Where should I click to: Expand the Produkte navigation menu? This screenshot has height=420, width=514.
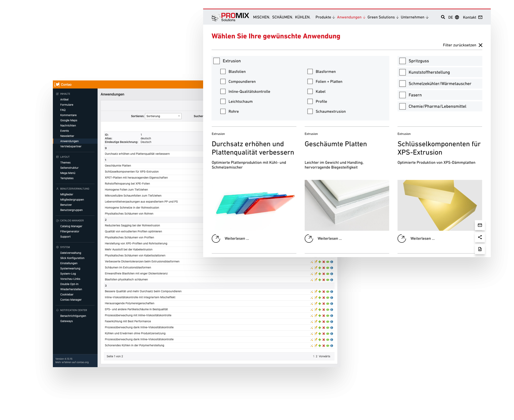pyautogui.click(x=325, y=17)
